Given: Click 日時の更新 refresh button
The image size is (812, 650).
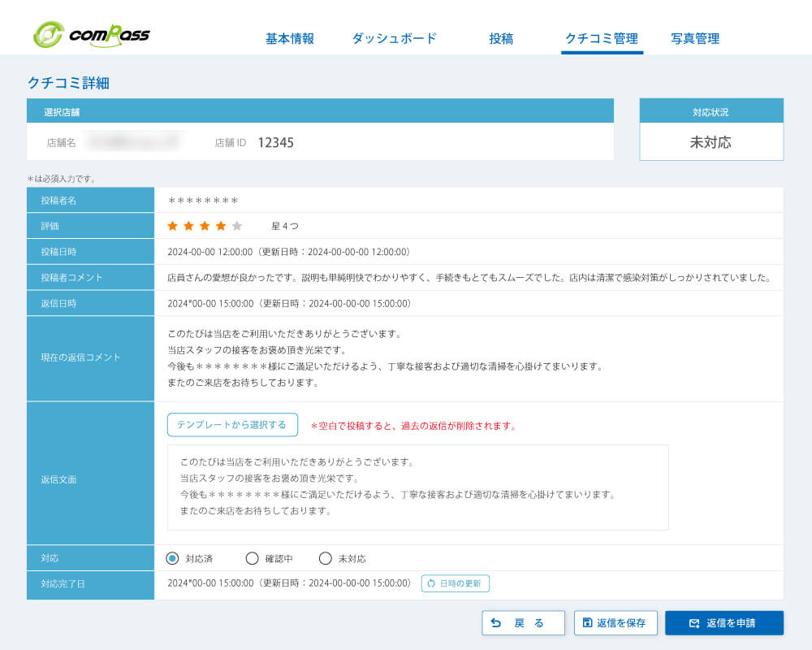Looking at the screenshot, I should click(x=456, y=583).
